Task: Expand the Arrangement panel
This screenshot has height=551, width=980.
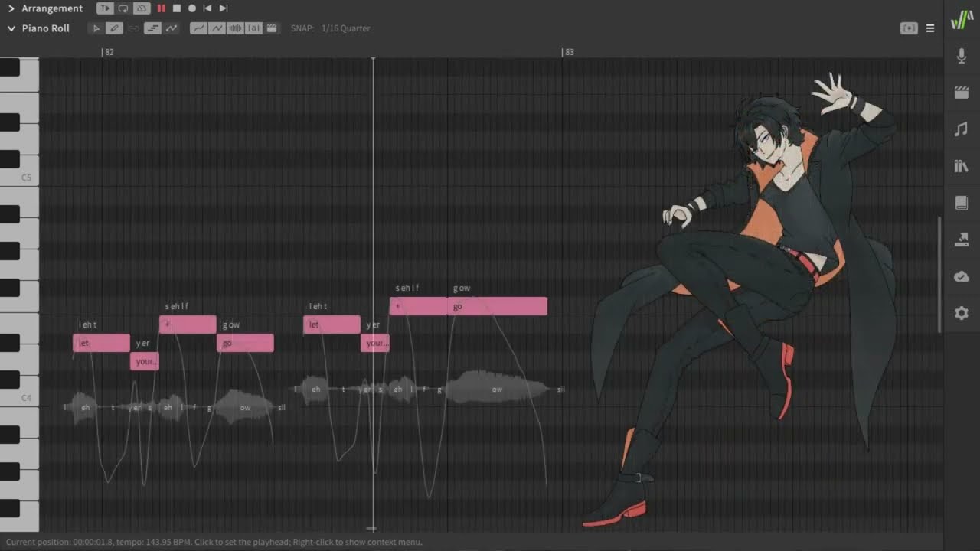Action: tap(11, 8)
